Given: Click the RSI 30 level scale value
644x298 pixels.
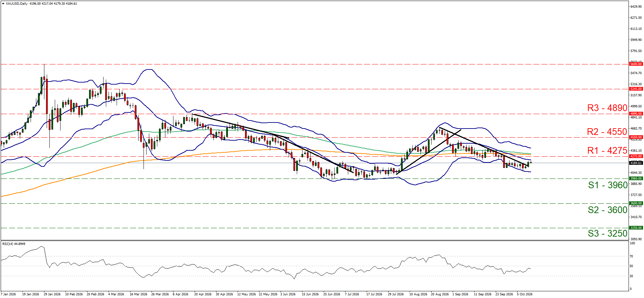Looking at the screenshot, I should (631, 276).
